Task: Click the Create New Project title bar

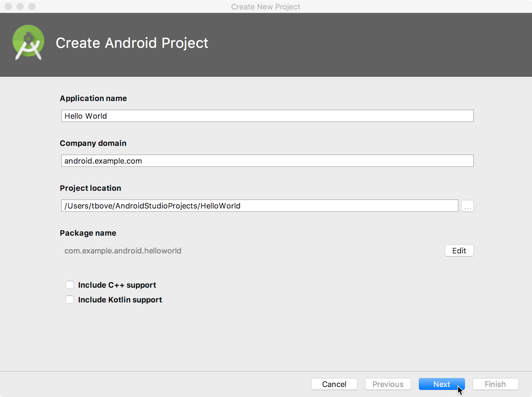Action: 266,7
